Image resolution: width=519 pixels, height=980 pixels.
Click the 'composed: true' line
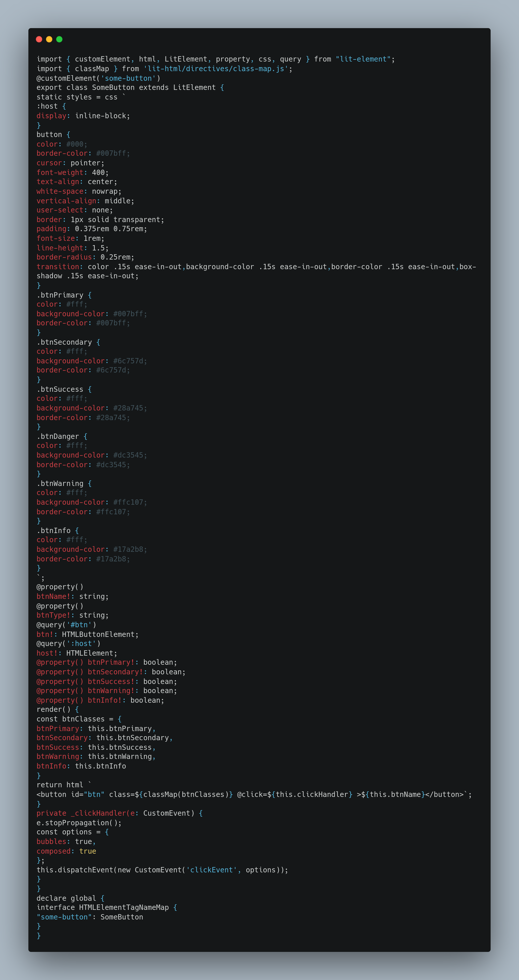click(66, 851)
